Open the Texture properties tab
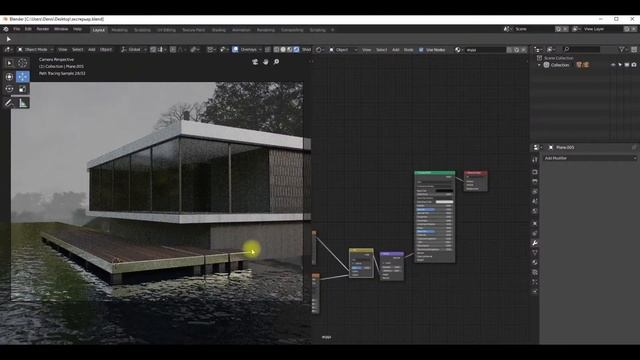This screenshot has width=640, height=360. [535, 272]
